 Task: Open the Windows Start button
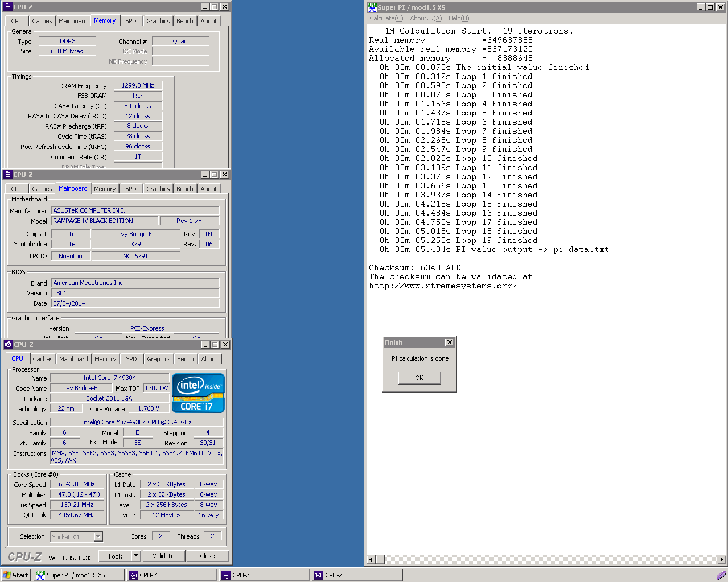16,575
